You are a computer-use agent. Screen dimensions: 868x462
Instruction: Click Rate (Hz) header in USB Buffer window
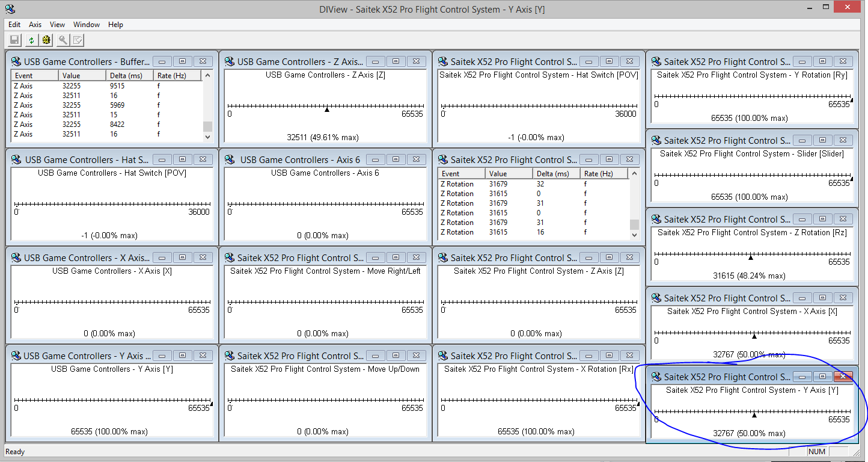(178, 76)
